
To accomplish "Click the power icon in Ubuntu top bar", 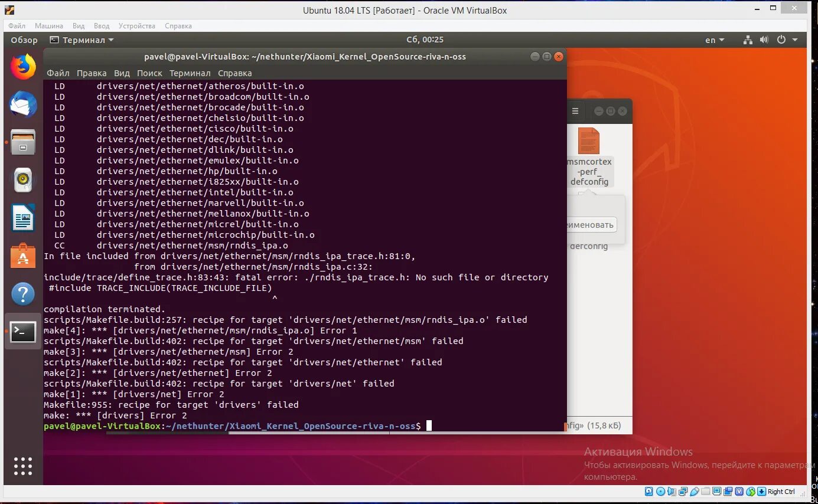I will coord(781,40).
